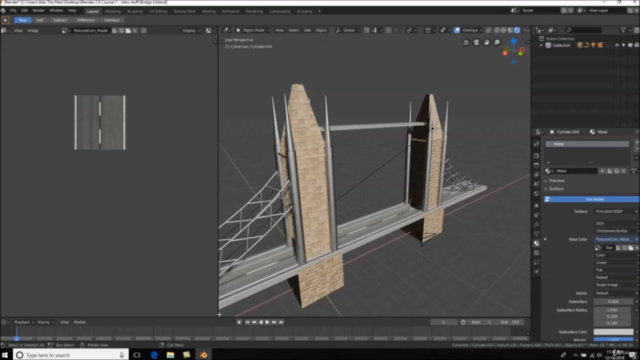Image resolution: width=640 pixels, height=360 pixels.
Task: Click the Subsurface Color swatch
Action: [613, 332]
